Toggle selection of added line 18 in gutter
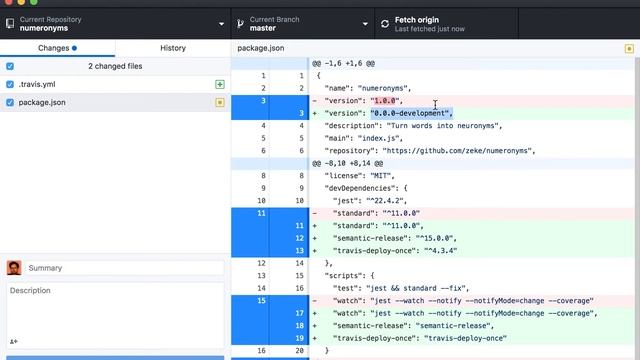The width and height of the screenshot is (640, 360). coord(270,326)
